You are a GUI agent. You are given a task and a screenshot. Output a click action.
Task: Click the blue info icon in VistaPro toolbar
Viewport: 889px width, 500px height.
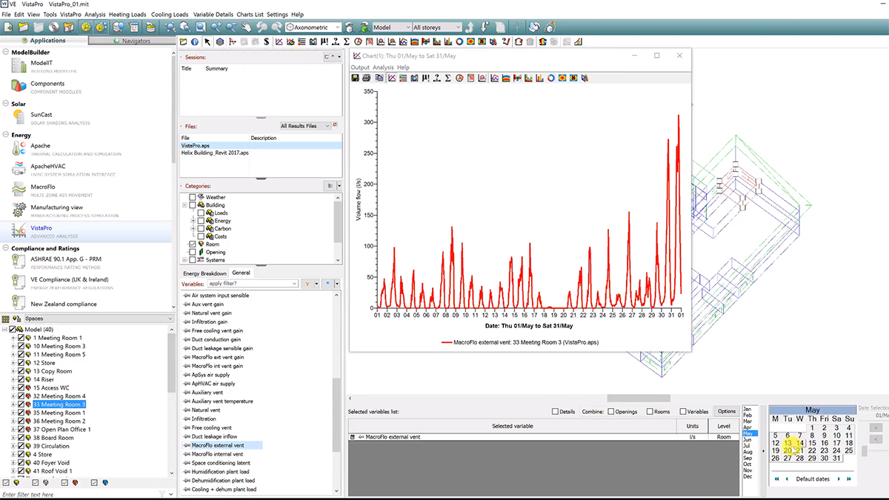point(194,42)
